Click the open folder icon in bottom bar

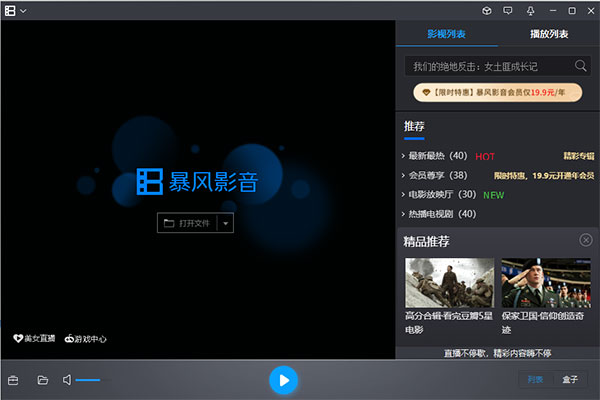click(x=42, y=380)
